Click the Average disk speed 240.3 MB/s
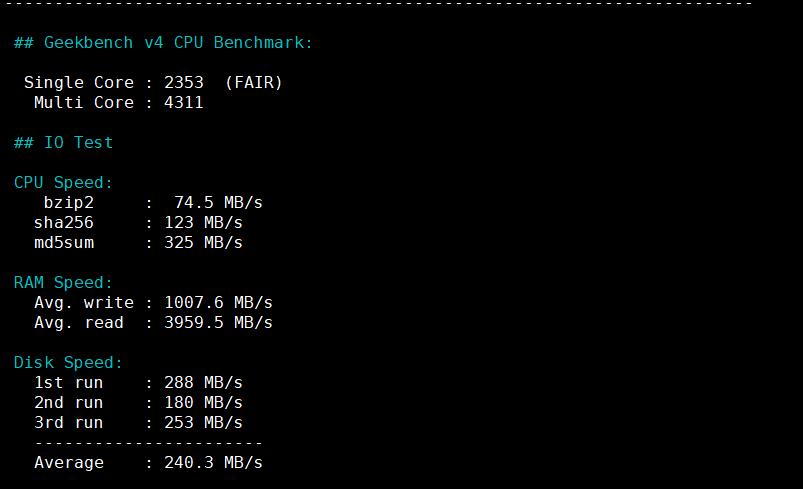Image resolution: width=803 pixels, height=489 pixels. (213, 463)
